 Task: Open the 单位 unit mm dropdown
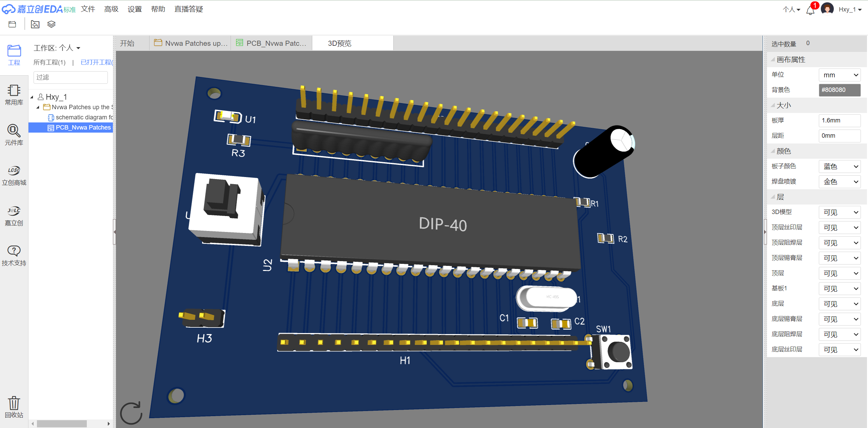(840, 75)
